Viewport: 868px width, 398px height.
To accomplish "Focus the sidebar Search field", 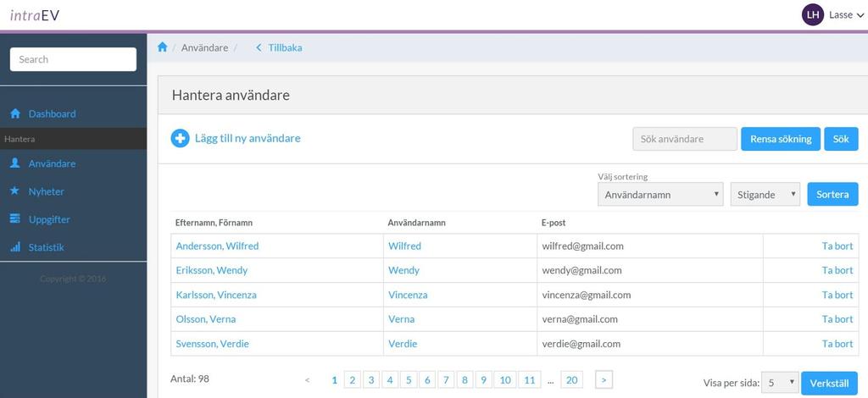I will [x=73, y=59].
